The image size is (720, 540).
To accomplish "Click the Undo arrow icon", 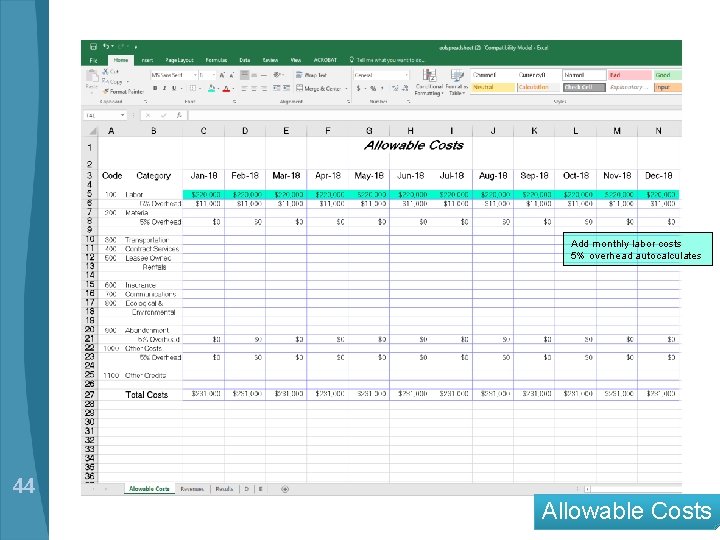I will click(106, 46).
